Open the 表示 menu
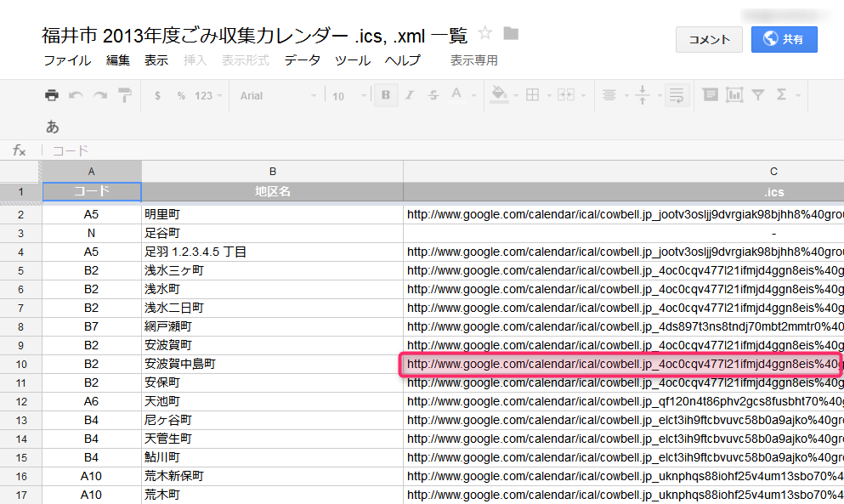844x504 pixels. coord(156,60)
